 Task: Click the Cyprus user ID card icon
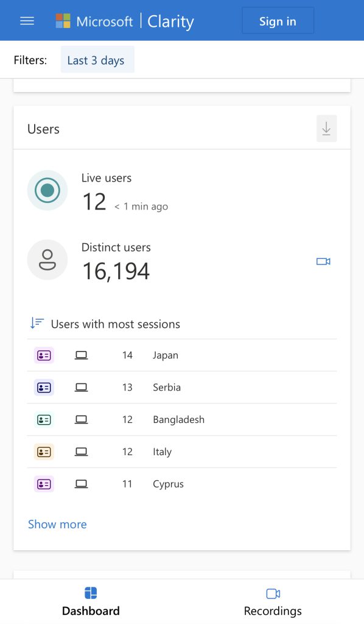click(x=44, y=484)
